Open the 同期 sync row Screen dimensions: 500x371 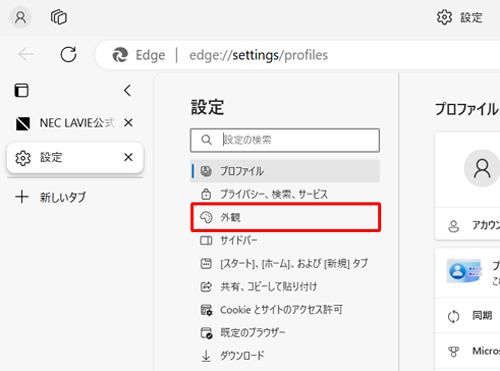[467, 316]
